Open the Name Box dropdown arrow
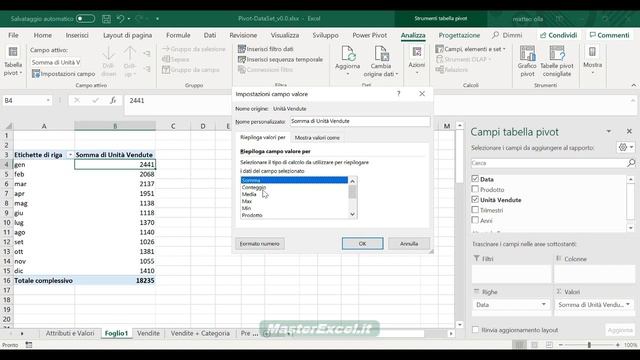The image size is (640, 360). tap(48, 100)
